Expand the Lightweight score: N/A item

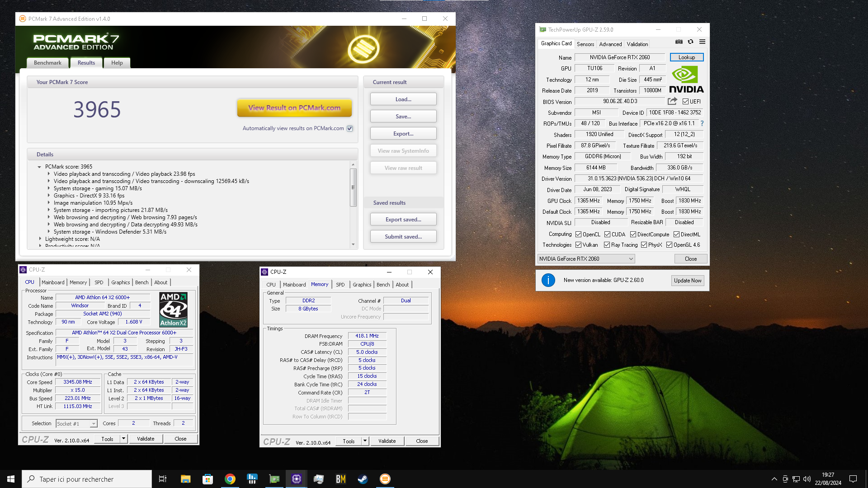40,239
